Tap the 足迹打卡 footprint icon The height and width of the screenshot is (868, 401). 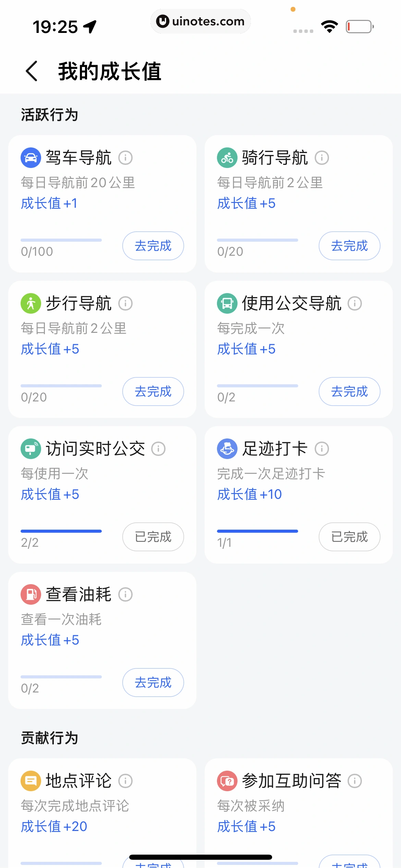(x=227, y=449)
